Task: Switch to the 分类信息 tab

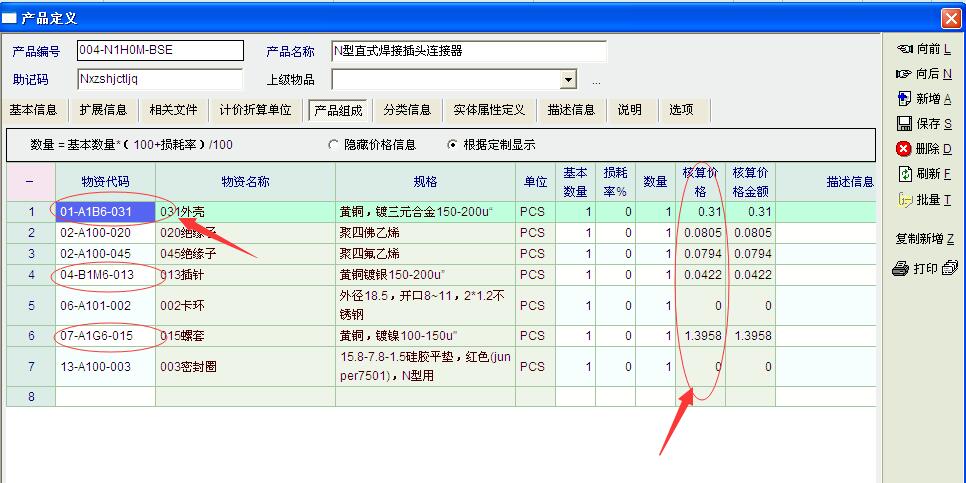Action: coord(407,110)
